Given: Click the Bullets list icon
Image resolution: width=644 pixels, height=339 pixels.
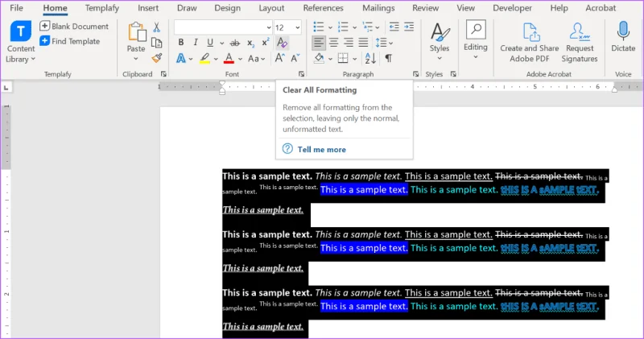Looking at the screenshot, I should click(x=318, y=27).
